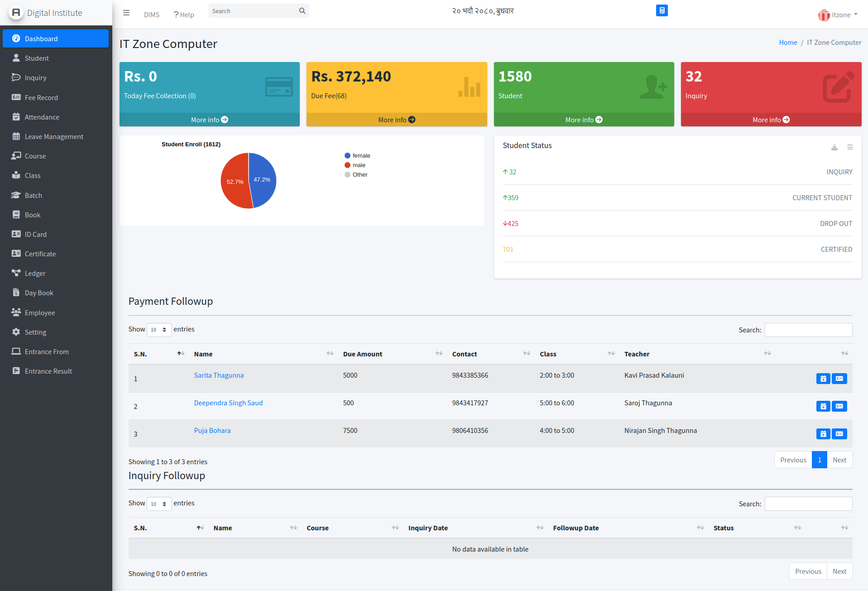The width and height of the screenshot is (868, 591).
Task: Click More info on Inquiry card
Action: point(771,120)
